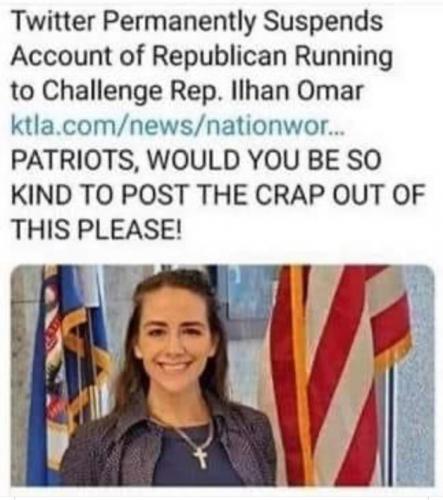Click the word 'Suspends' in the headline
This screenshot has height=500, width=443.
pyautogui.click(x=323, y=23)
